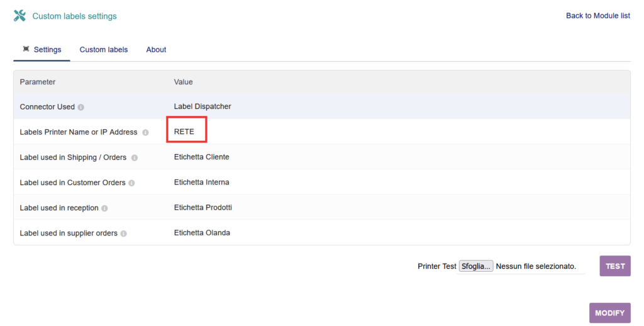Click the Label Dispatcher connector value
644x326 pixels.
point(203,107)
